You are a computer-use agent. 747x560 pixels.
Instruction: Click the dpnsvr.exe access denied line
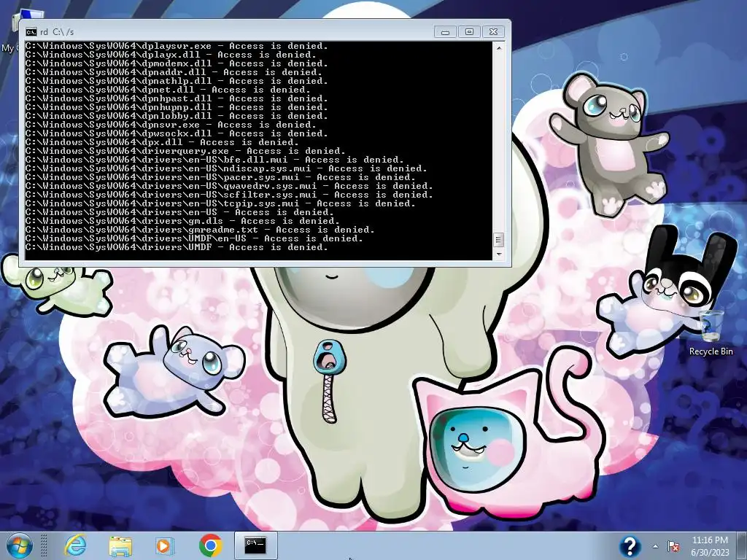click(x=171, y=125)
